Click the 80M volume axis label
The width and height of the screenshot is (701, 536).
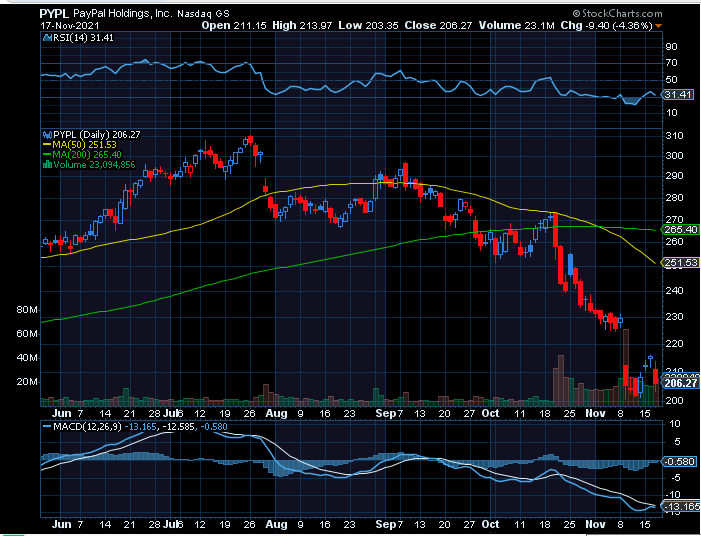pos(27,310)
